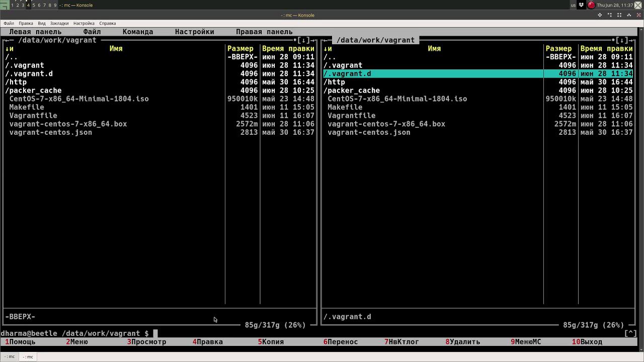
Task: Open the left panel listing mode arrow by 'и'
Action: point(9,49)
